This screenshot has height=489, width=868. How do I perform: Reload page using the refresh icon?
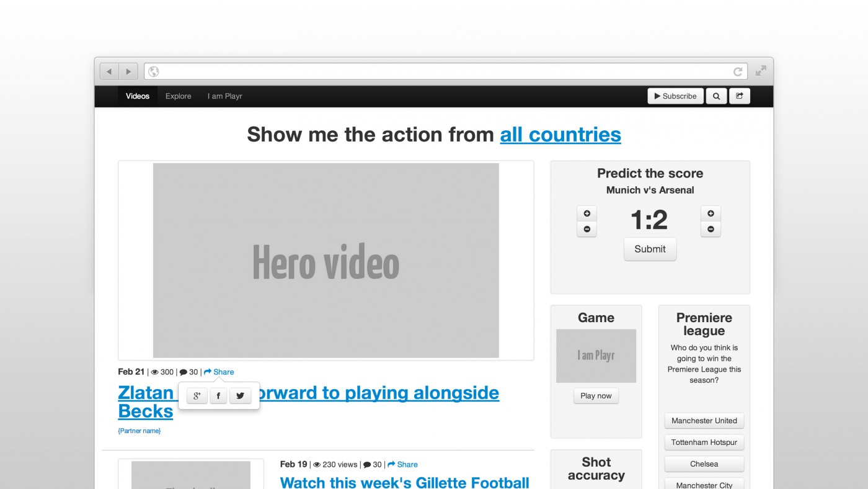click(738, 71)
